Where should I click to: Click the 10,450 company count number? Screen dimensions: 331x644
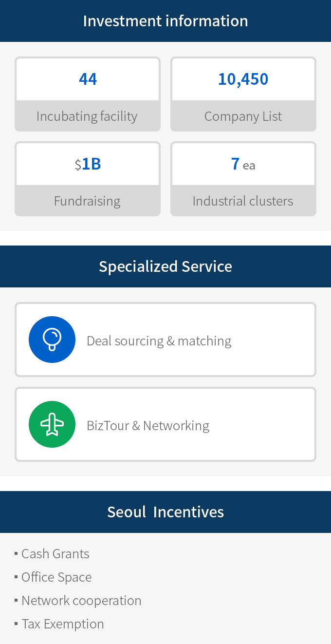243,79
